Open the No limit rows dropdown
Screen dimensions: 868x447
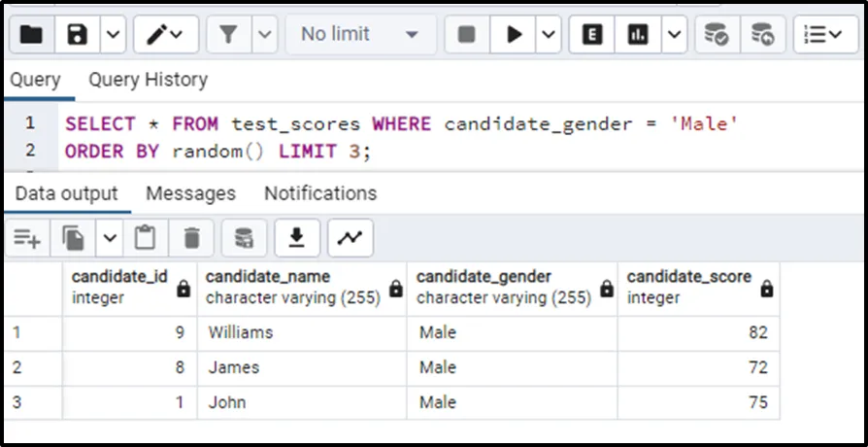coord(359,35)
